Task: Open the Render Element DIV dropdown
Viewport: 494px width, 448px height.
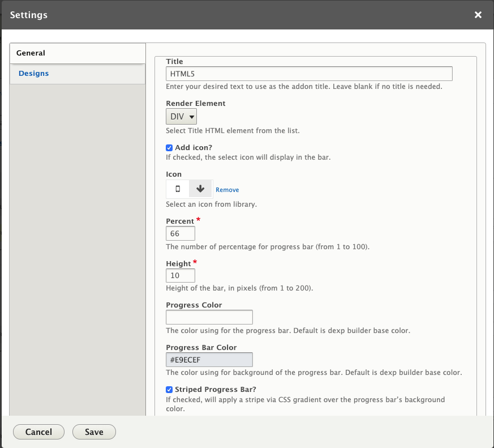Action: pyautogui.click(x=181, y=117)
